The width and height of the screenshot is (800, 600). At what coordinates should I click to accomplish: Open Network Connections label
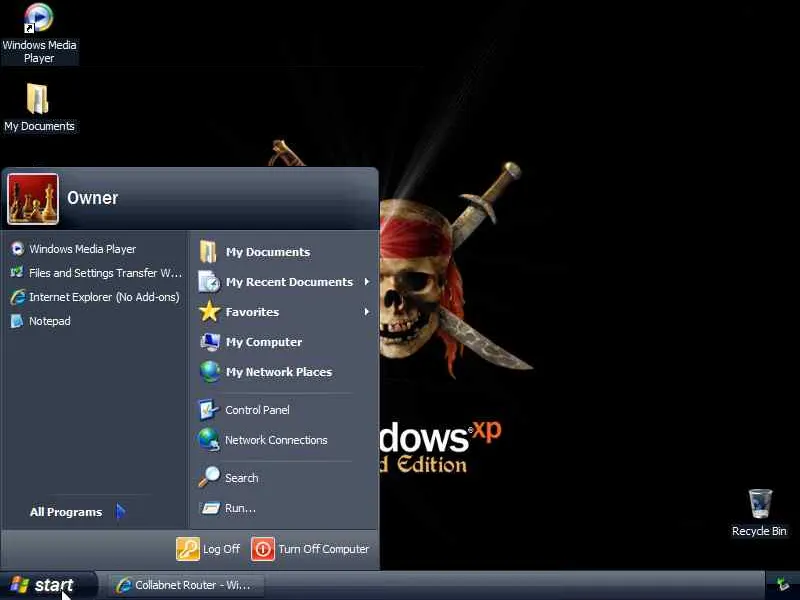[276, 440]
